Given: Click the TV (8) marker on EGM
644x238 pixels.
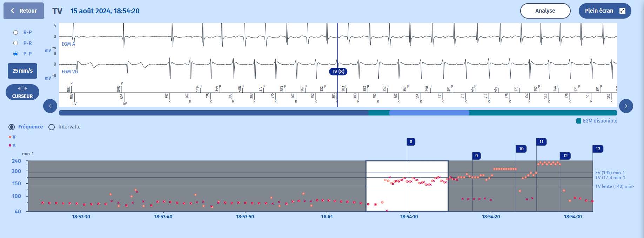Looking at the screenshot, I should (x=338, y=72).
